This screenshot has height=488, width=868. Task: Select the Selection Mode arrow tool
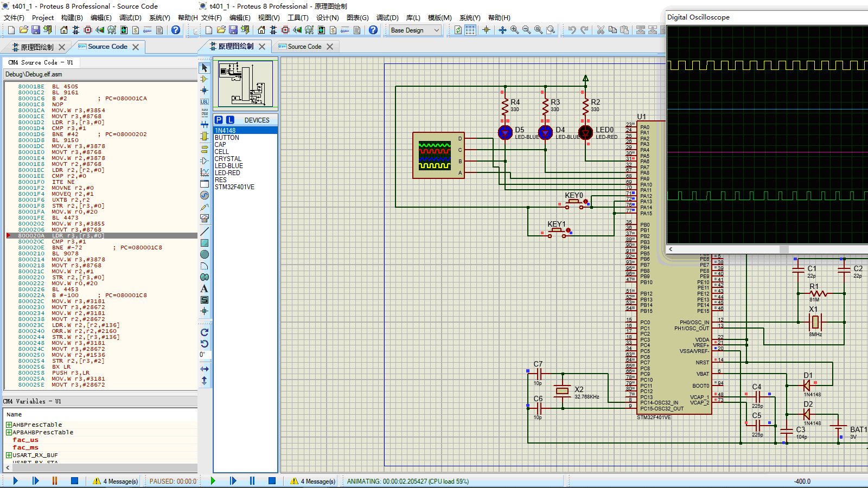click(205, 67)
